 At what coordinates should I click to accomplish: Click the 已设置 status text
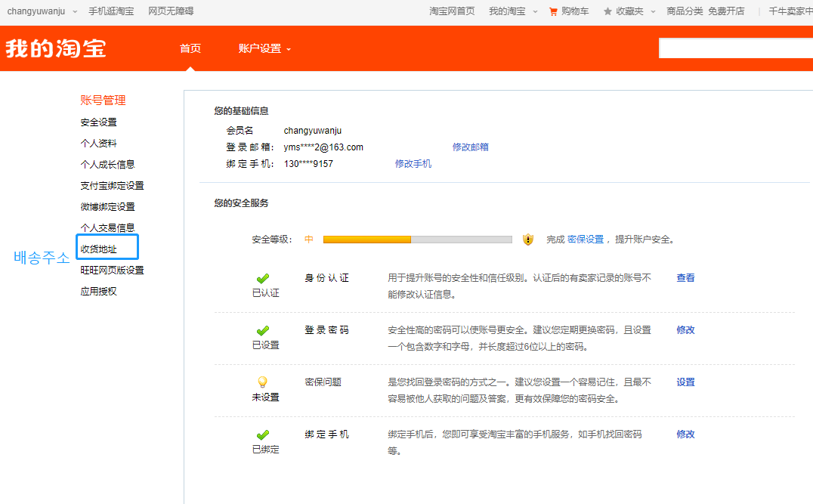(x=265, y=345)
